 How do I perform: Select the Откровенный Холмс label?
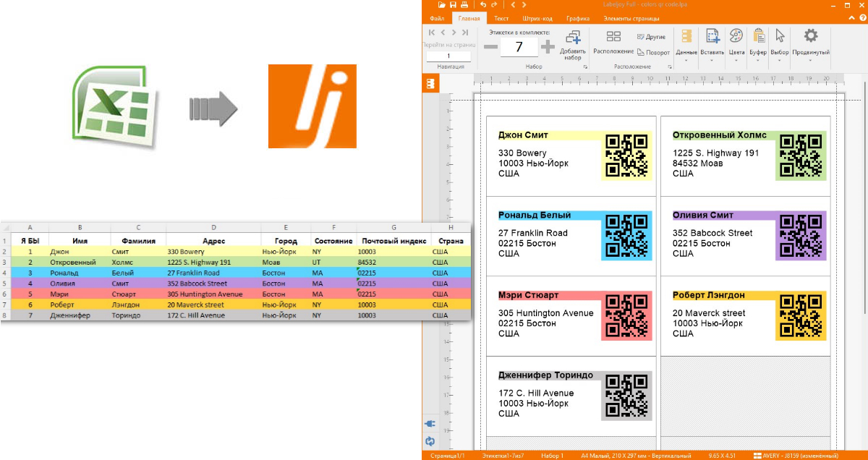tap(746, 156)
